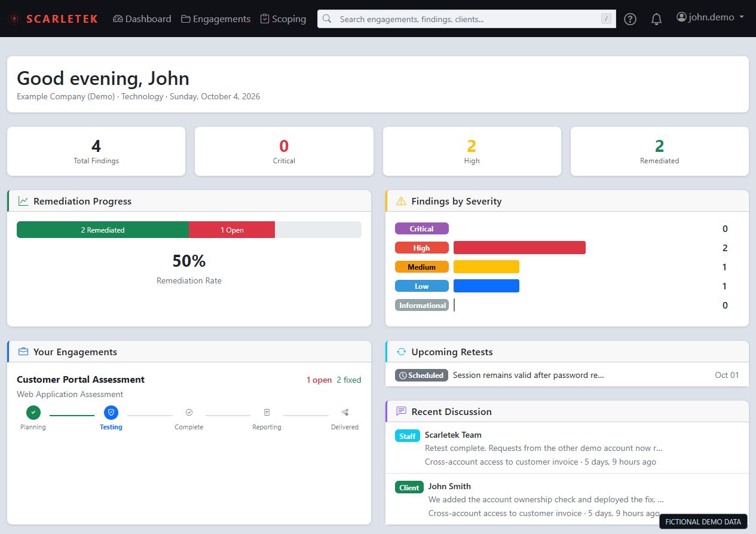Open the help question-mark icon
This screenshot has height=534, width=756.
pos(630,19)
